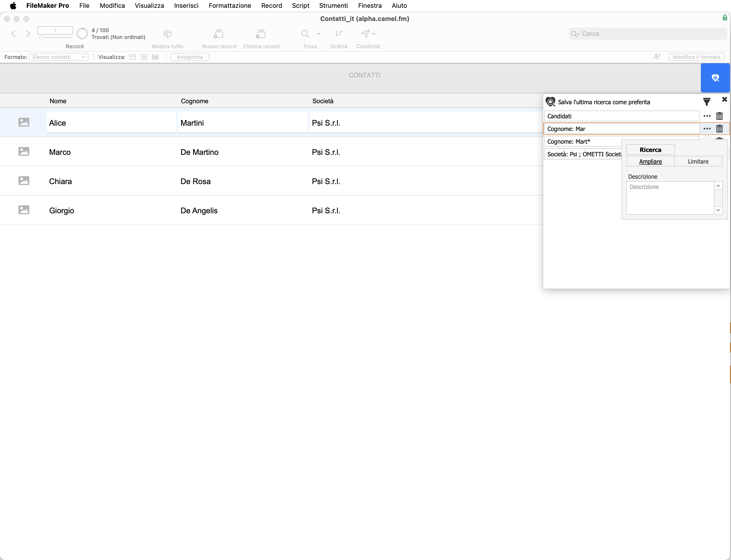Open the Formato Elenco contatti dropdown
Screen dimensions: 731x560
pyautogui.click(x=59, y=57)
